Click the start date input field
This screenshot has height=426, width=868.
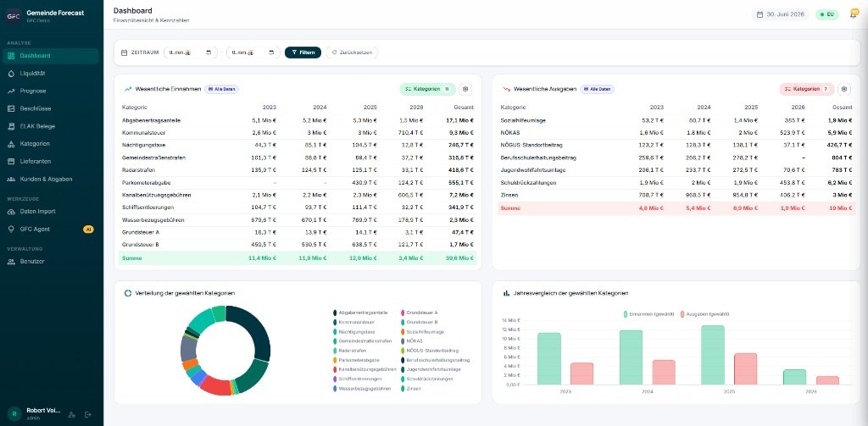point(191,53)
